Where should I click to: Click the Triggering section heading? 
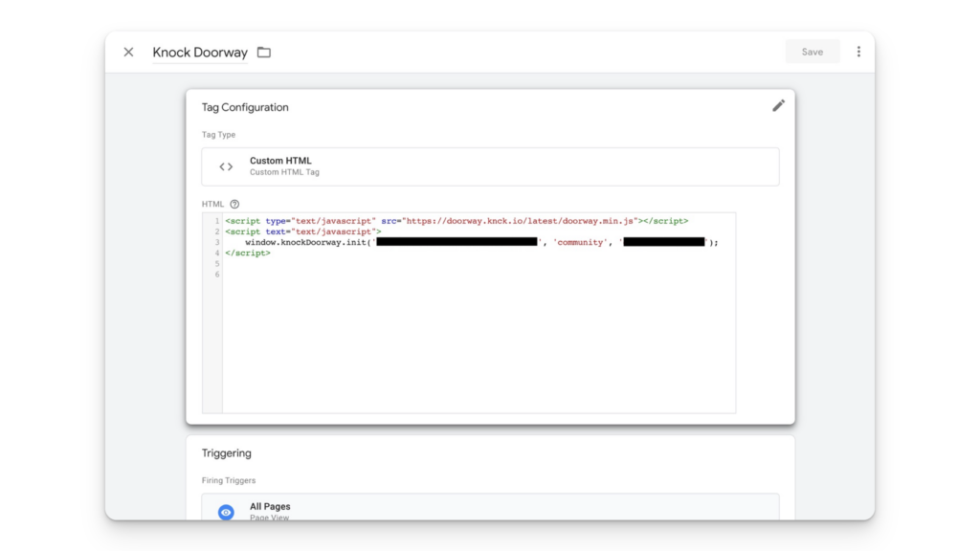(226, 453)
